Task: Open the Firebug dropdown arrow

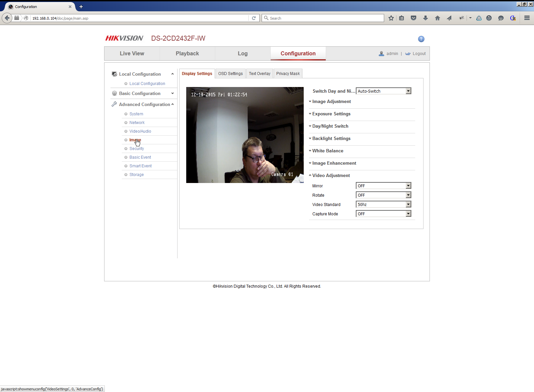Action: point(470,18)
